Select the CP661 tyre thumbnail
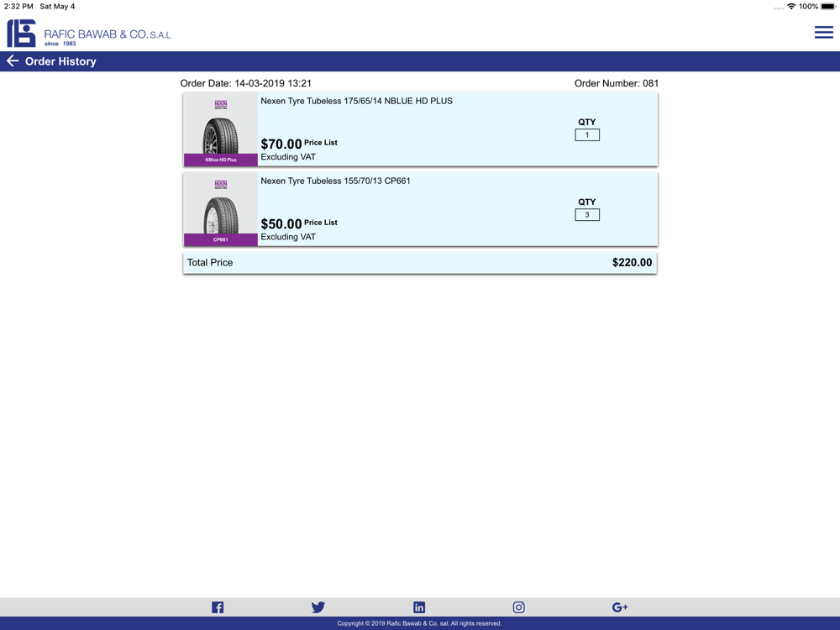 tap(221, 209)
